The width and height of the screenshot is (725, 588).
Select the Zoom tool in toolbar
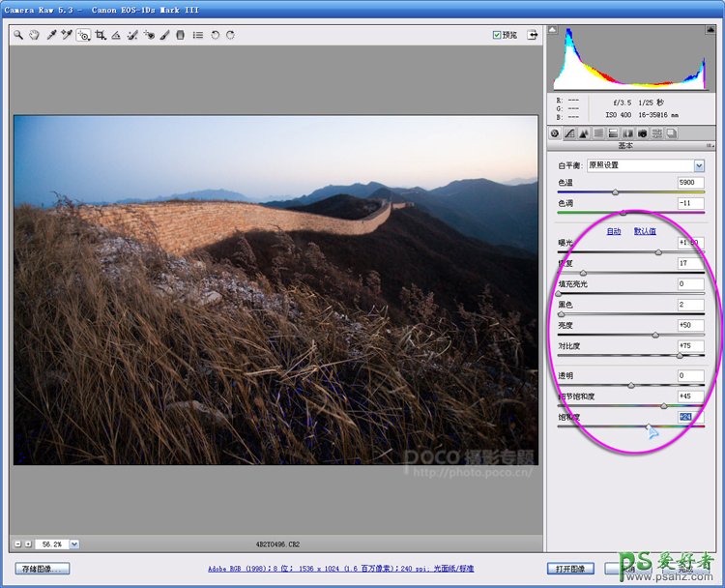(x=18, y=35)
